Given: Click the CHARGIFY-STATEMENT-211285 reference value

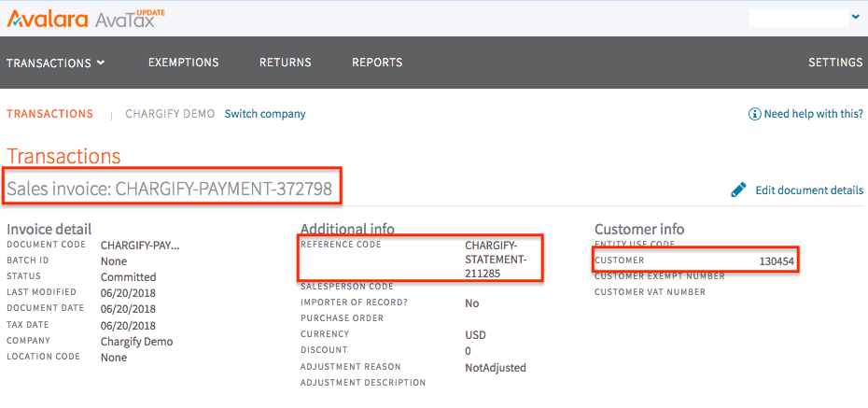Looking at the screenshot, I should (x=496, y=259).
